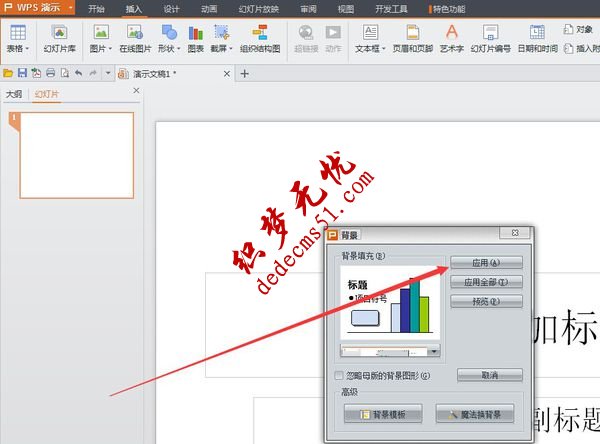
Task: Click the 预览 preview button
Action: 486,301
